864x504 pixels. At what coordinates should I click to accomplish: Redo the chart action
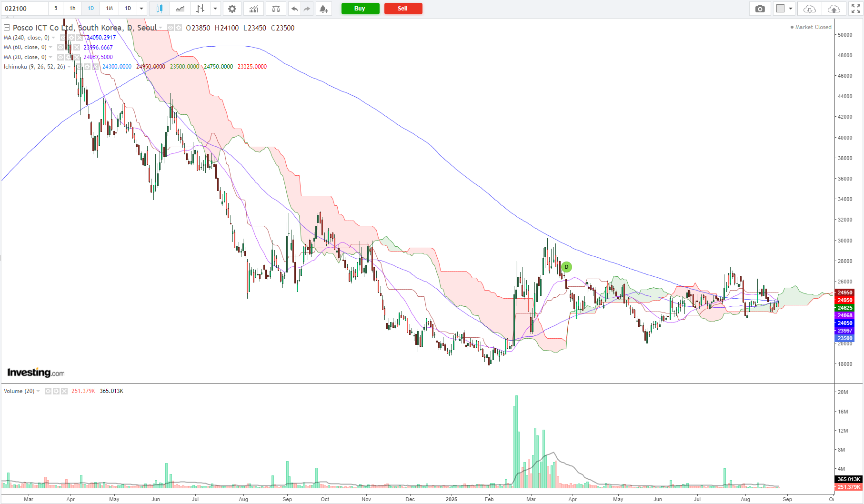[x=307, y=9]
